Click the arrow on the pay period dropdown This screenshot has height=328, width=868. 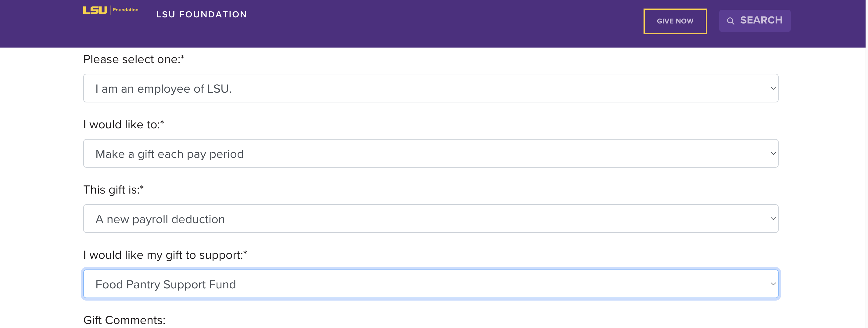point(773,154)
